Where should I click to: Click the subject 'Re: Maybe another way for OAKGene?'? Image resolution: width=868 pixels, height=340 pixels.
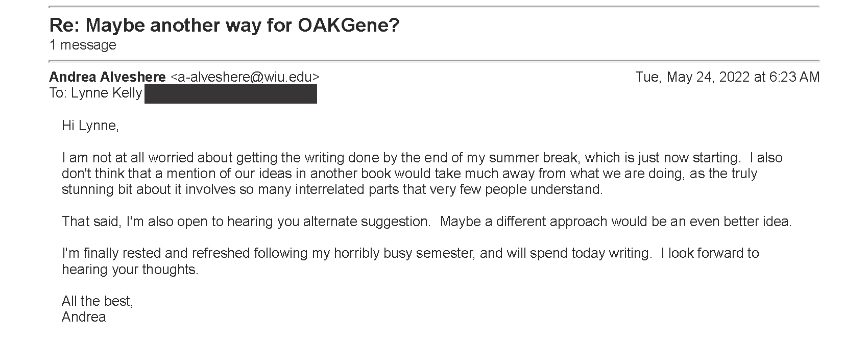(x=224, y=26)
